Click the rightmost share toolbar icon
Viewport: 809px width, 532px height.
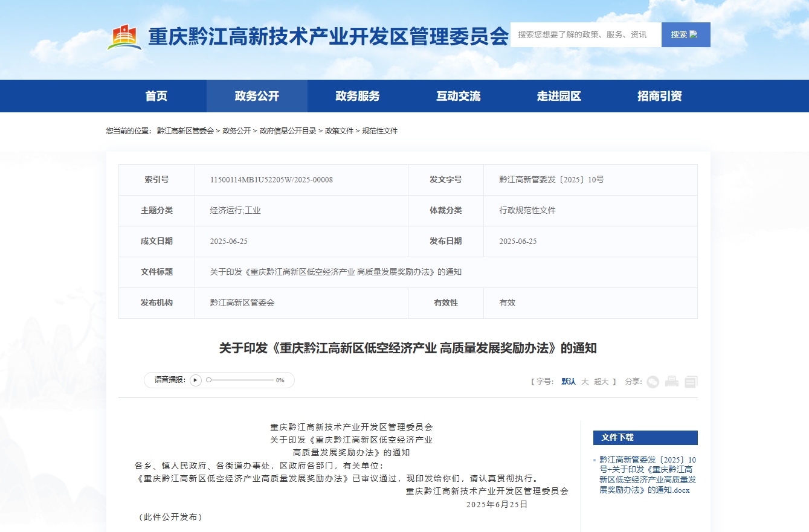point(691,382)
